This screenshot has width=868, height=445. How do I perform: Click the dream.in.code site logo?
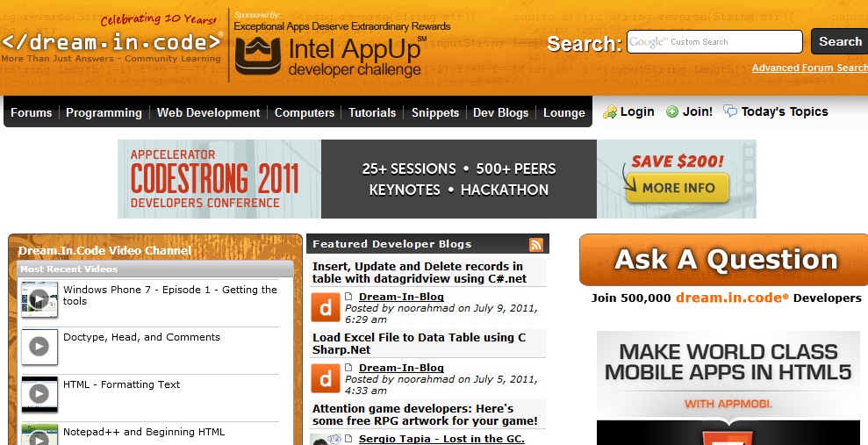click(111, 42)
